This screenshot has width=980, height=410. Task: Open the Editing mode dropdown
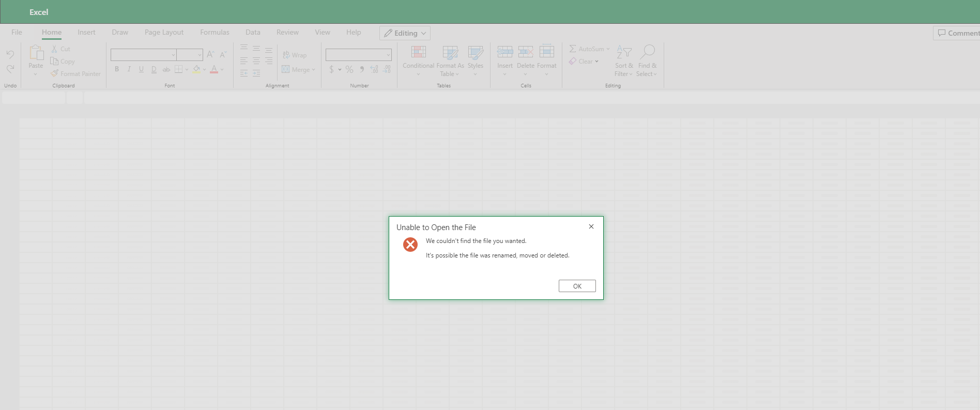[x=405, y=33]
